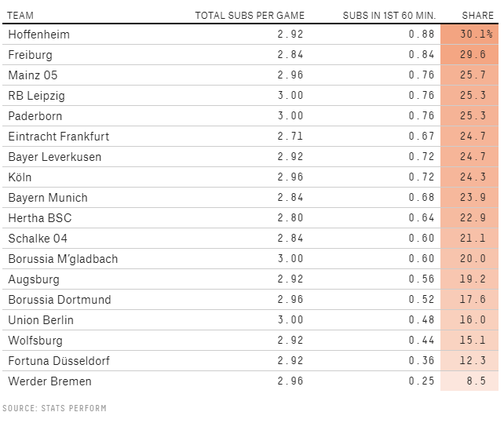The height and width of the screenshot is (423, 504).
Task: Select Bayer Leverkusen team name
Action: click(55, 157)
